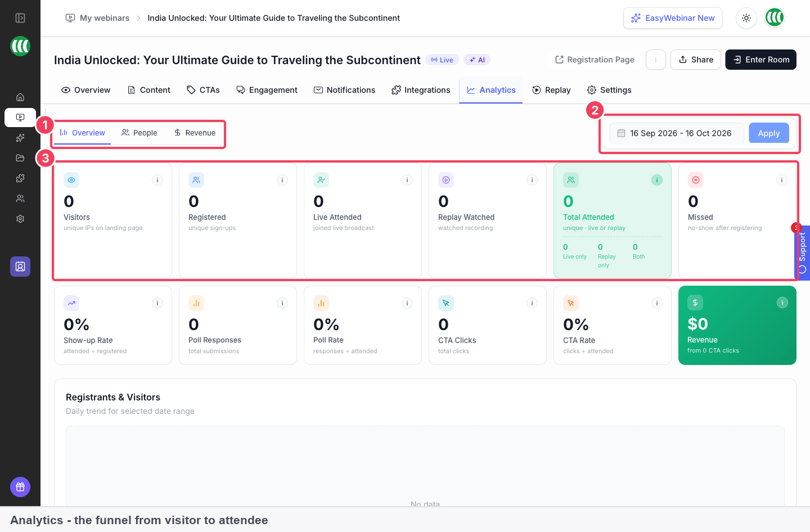Show info for Visitors card
The width and height of the screenshot is (810, 532).
(157, 180)
